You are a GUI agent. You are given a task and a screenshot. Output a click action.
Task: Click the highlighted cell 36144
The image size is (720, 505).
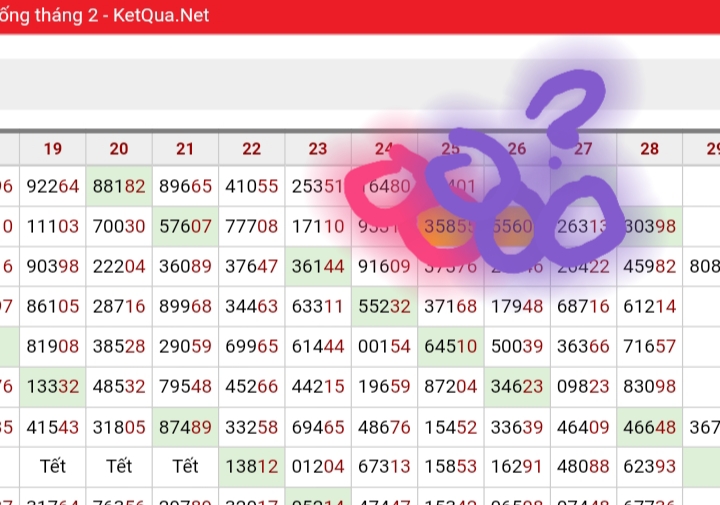tap(317, 267)
